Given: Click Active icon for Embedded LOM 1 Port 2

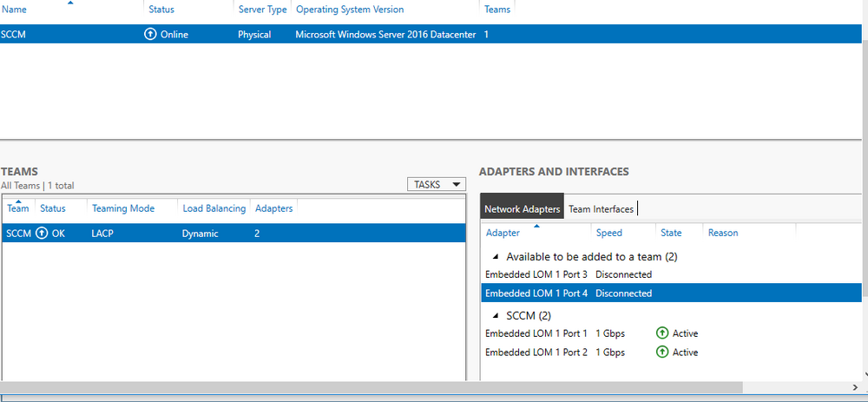Looking at the screenshot, I should 662,353.
